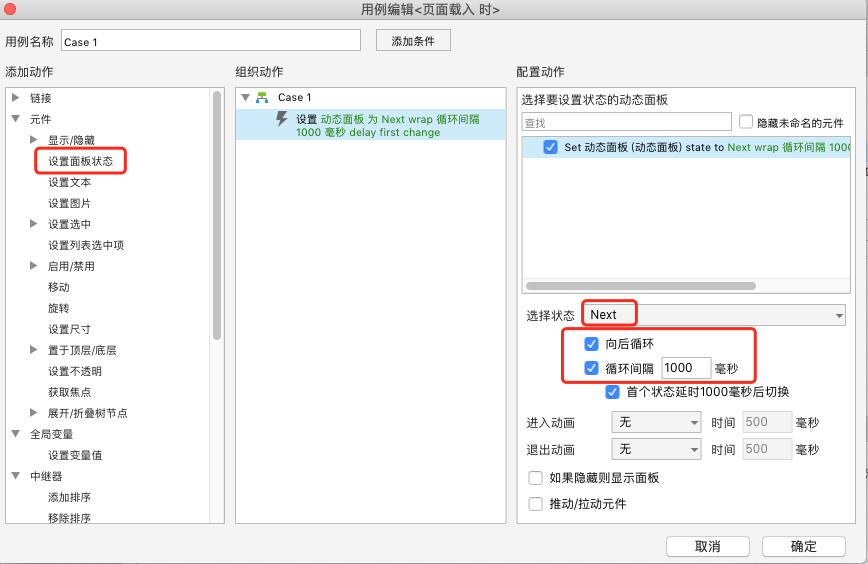Collapse the 中继器 category

click(16, 476)
